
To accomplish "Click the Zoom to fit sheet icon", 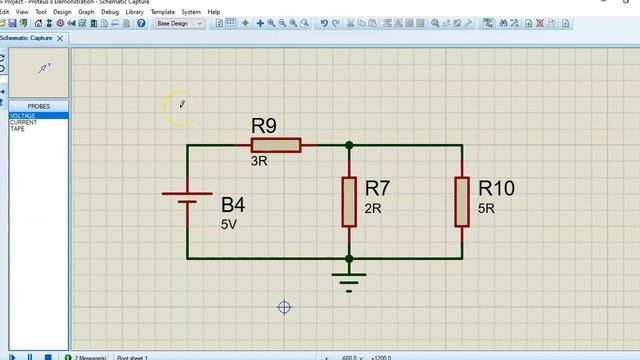I will pyautogui.click(x=293, y=23).
